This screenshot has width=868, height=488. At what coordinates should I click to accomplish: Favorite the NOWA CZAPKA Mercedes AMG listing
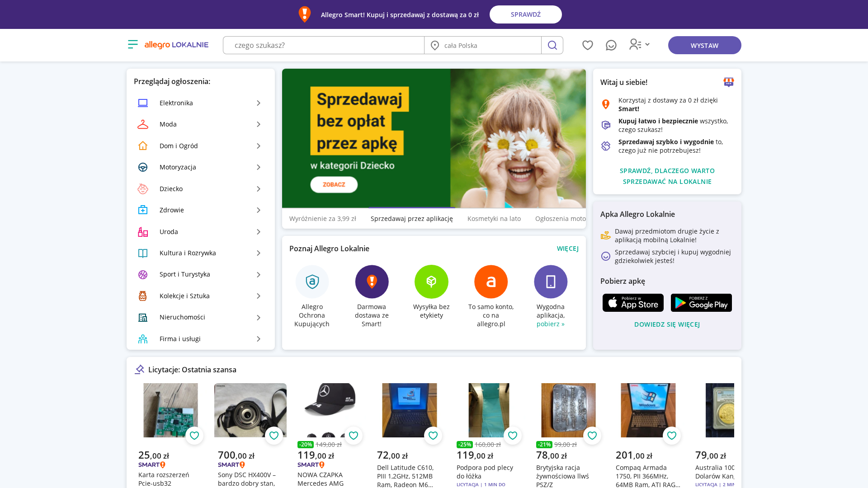coord(354,436)
